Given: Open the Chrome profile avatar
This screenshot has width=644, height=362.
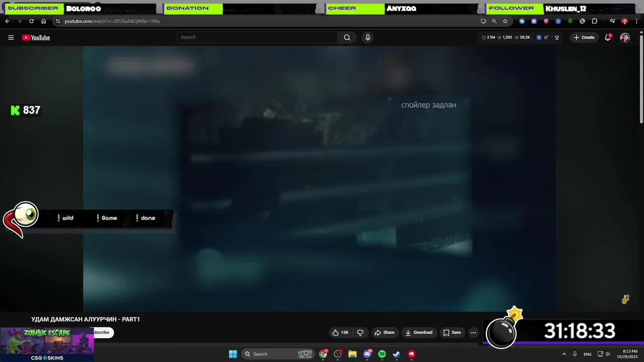Looking at the screenshot, I should [624, 21].
